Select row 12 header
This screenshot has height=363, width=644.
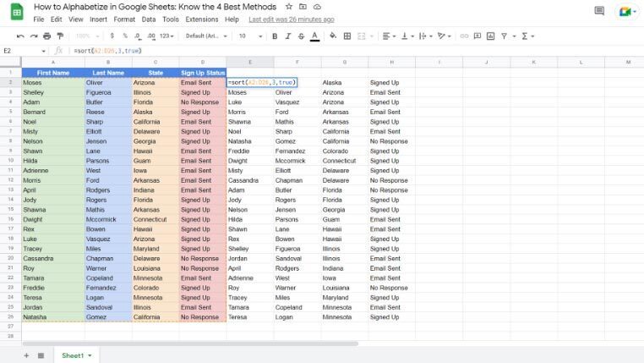point(11,180)
